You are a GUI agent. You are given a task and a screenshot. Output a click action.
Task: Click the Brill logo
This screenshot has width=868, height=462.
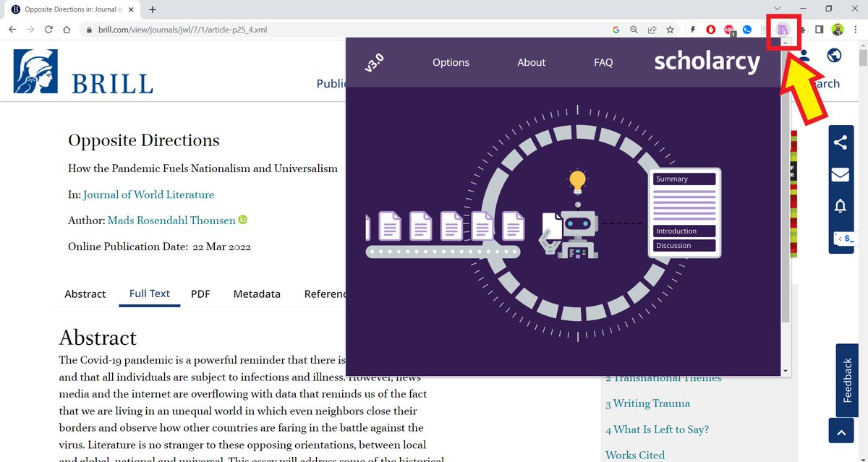click(83, 72)
